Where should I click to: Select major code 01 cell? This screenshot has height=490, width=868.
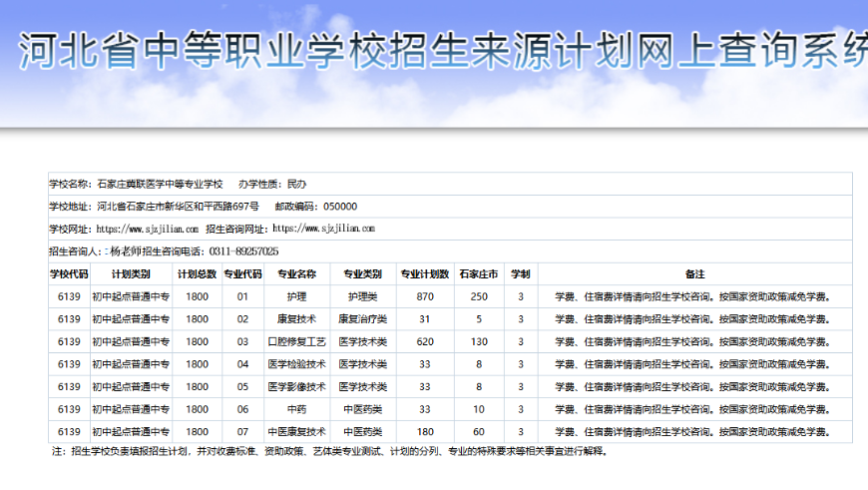click(242, 296)
